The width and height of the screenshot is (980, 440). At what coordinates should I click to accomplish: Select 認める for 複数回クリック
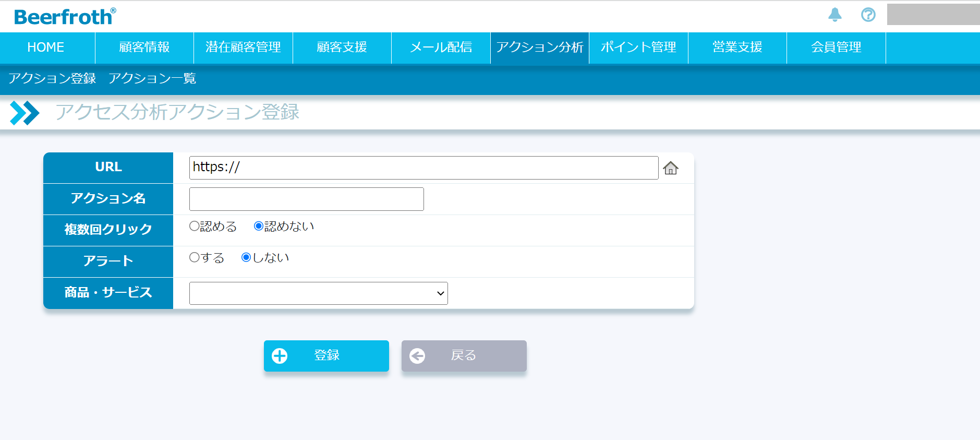tap(195, 226)
